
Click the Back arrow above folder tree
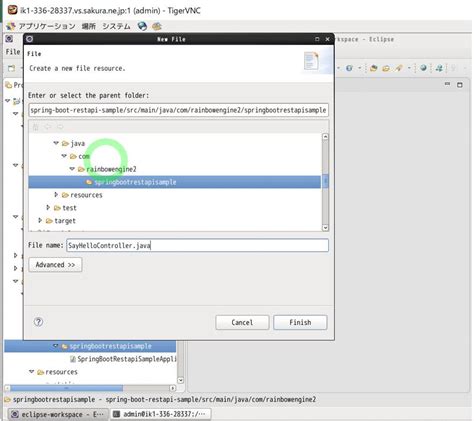click(x=48, y=127)
